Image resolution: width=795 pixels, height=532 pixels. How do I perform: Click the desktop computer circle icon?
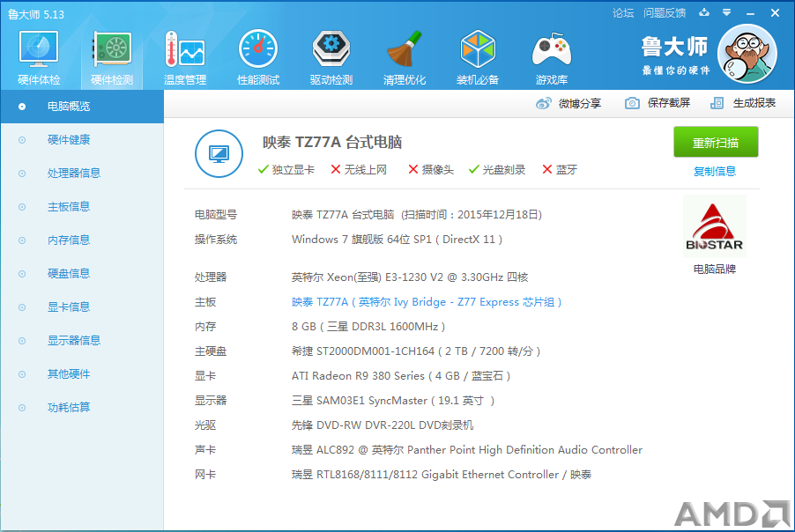[x=219, y=153]
